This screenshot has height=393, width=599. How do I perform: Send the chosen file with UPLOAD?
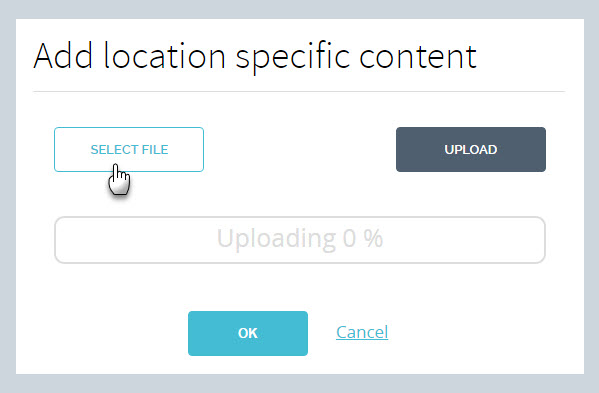(471, 149)
